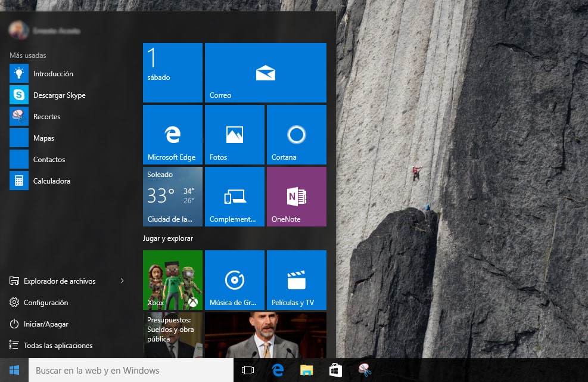Open the Fotos tile
This screenshot has width=588, height=382.
click(x=234, y=133)
